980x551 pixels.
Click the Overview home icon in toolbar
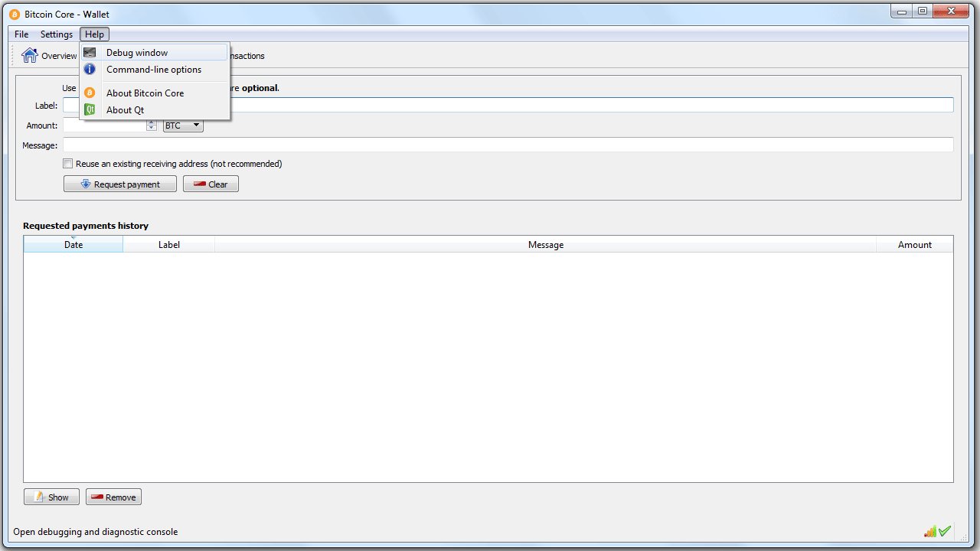30,55
